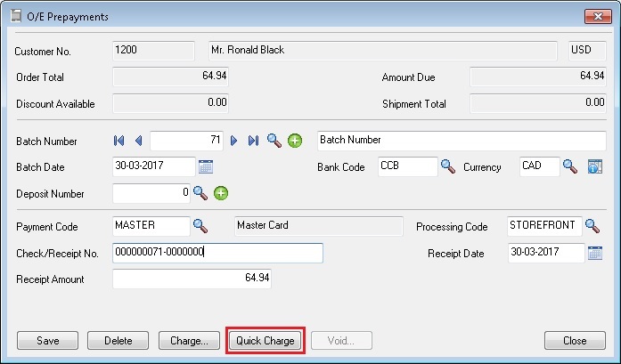
Task: Click the Check/Receipt No. field
Action: [217, 253]
